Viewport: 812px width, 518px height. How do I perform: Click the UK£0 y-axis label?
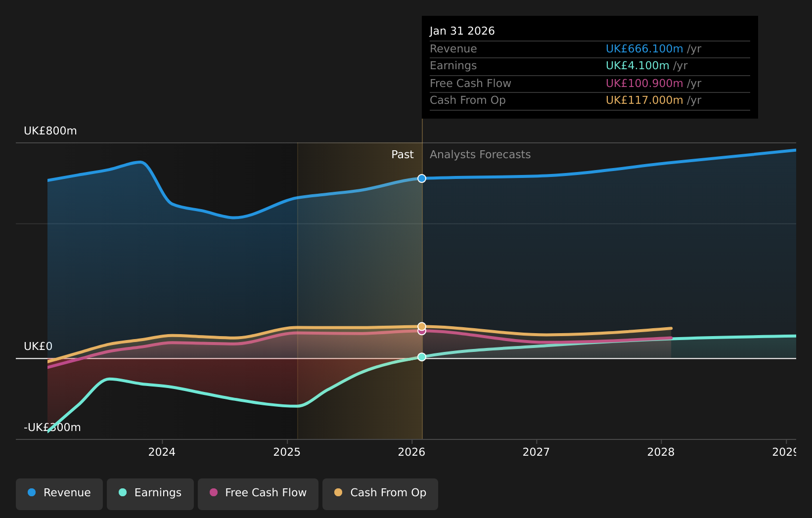[x=38, y=346]
